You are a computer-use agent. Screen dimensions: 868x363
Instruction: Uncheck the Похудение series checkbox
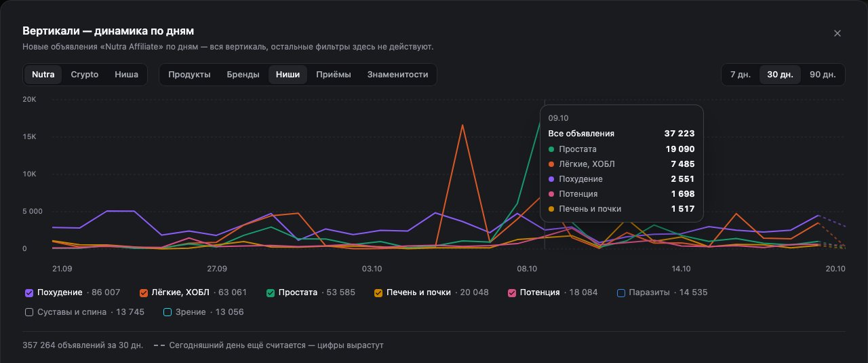[29, 292]
